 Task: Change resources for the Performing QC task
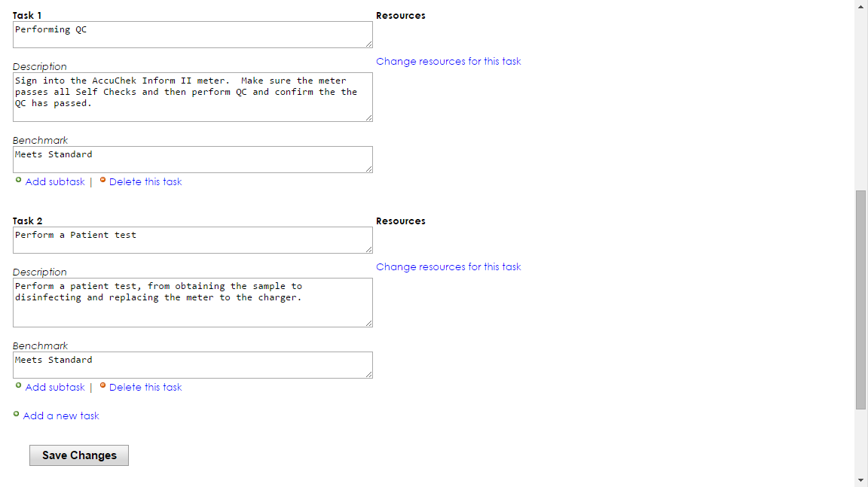[x=448, y=62]
